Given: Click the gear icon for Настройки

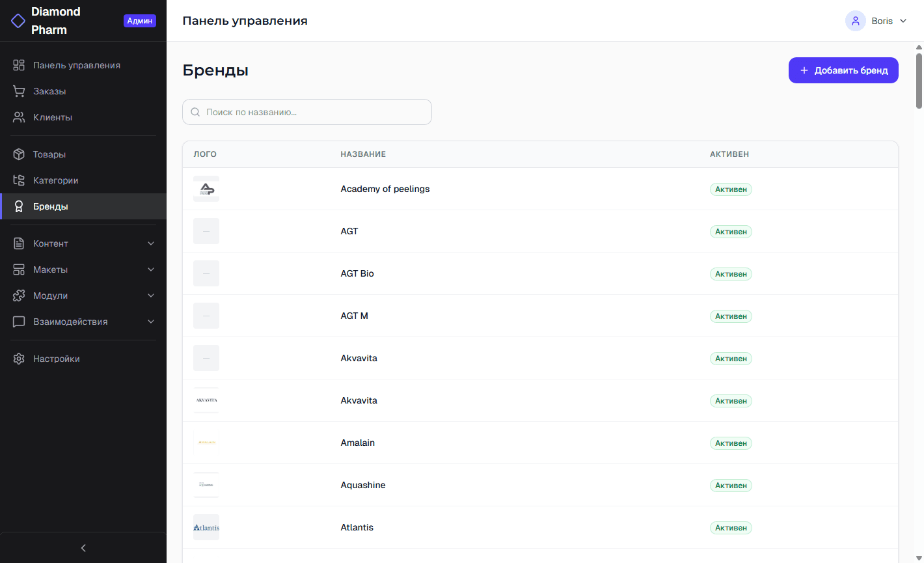Looking at the screenshot, I should (x=19, y=359).
